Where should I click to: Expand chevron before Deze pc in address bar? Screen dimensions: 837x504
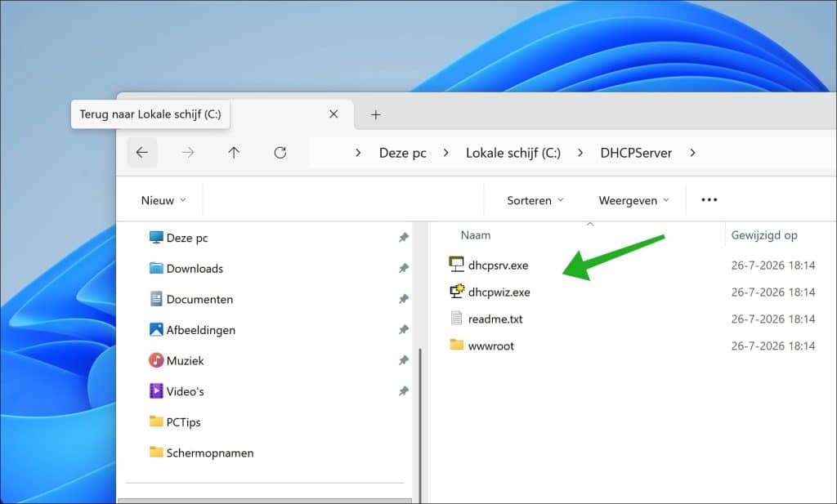358,153
